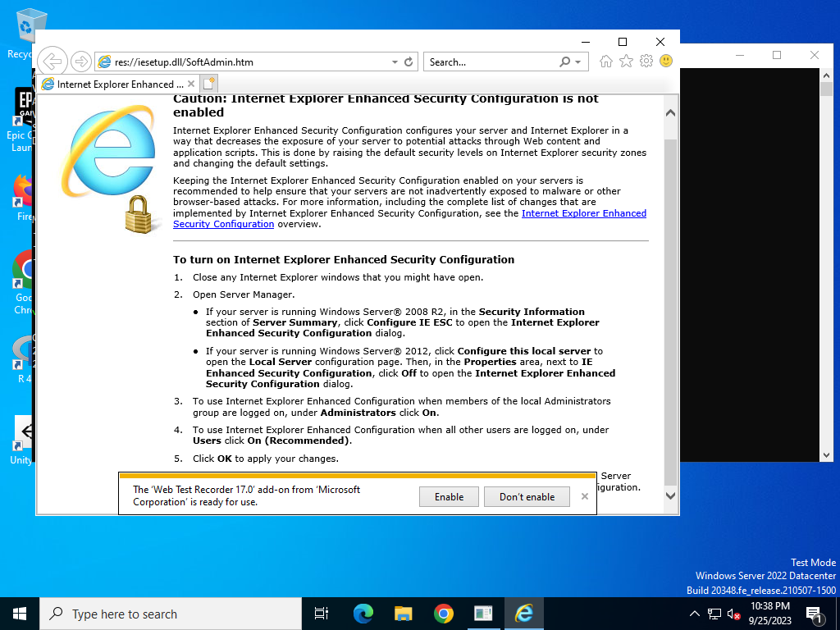The height and width of the screenshot is (630, 840).
Task: Click the taskbar search box
Action: click(x=171, y=614)
